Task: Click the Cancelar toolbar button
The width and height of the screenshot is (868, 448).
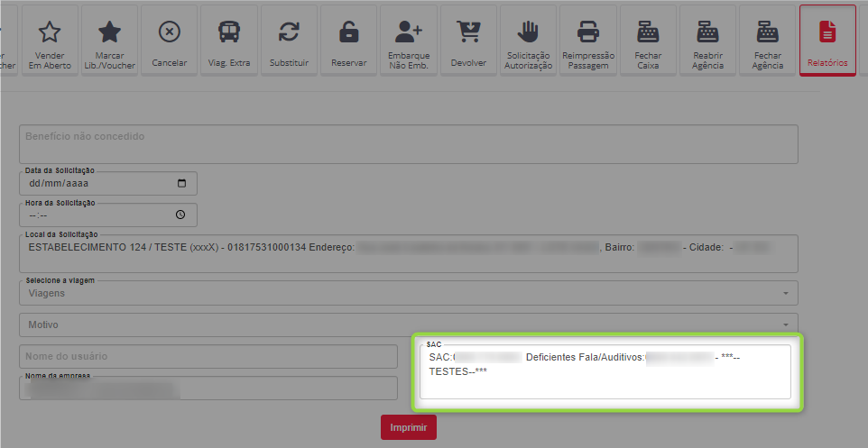Action: (x=170, y=41)
